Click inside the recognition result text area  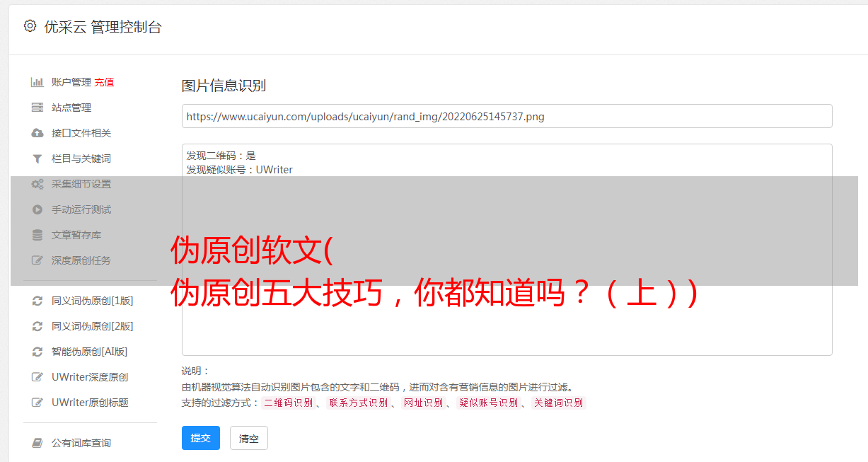[x=507, y=249]
